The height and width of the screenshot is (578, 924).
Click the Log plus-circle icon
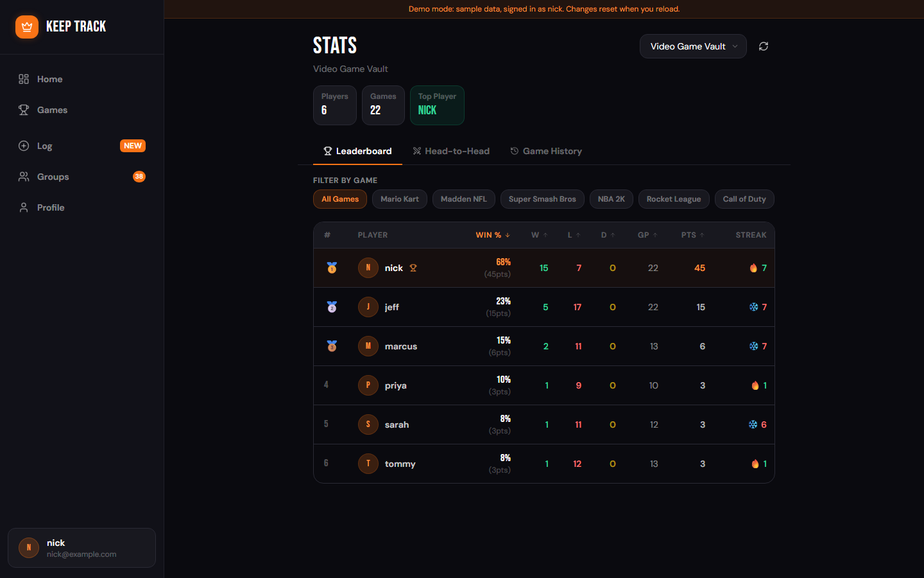(24, 146)
